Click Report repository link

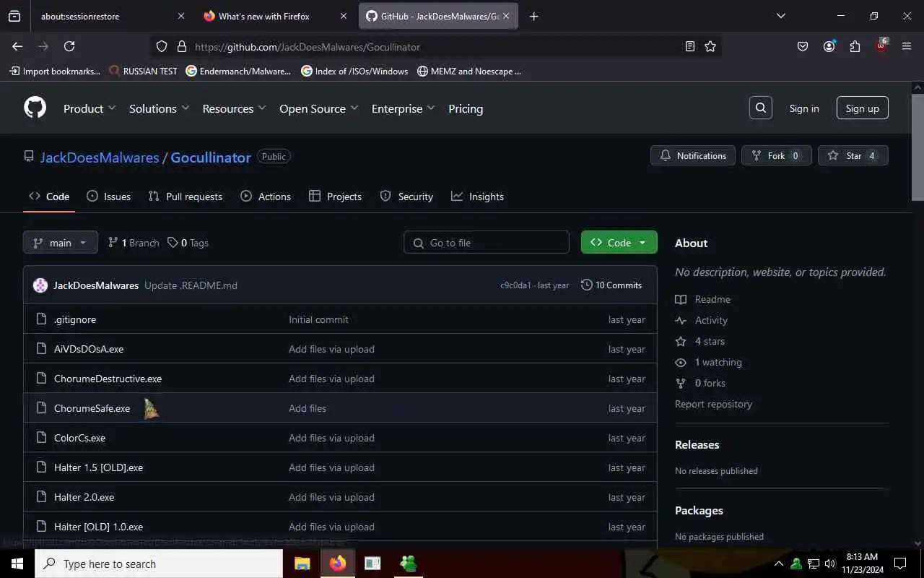pyautogui.click(x=713, y=404)
